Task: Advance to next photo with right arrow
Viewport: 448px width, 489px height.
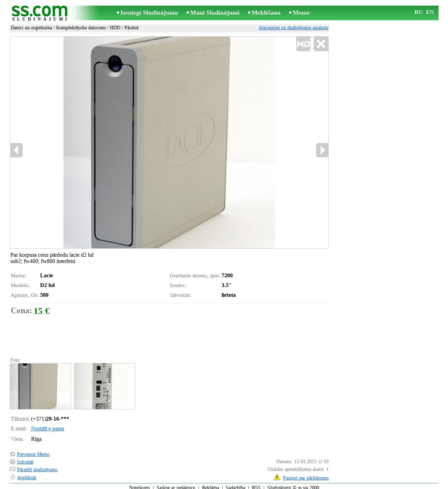Action: pos(322,150)
